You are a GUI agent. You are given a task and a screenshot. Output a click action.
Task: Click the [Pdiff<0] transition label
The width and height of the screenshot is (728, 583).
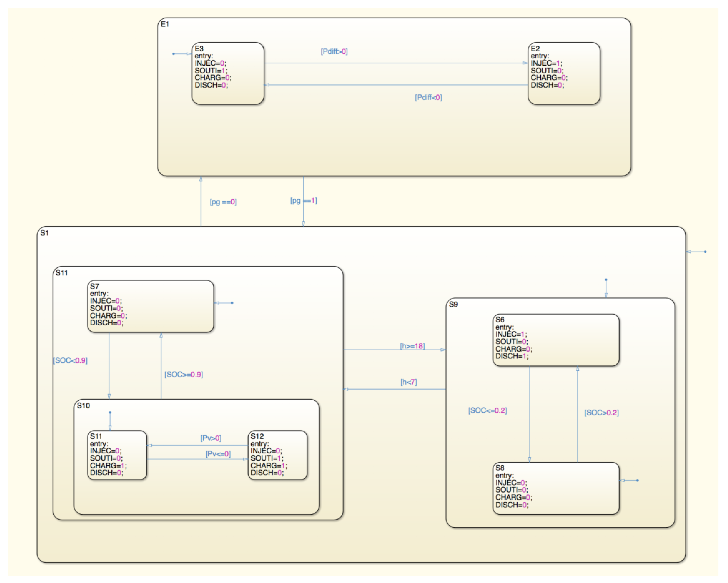tap(428, 97)
